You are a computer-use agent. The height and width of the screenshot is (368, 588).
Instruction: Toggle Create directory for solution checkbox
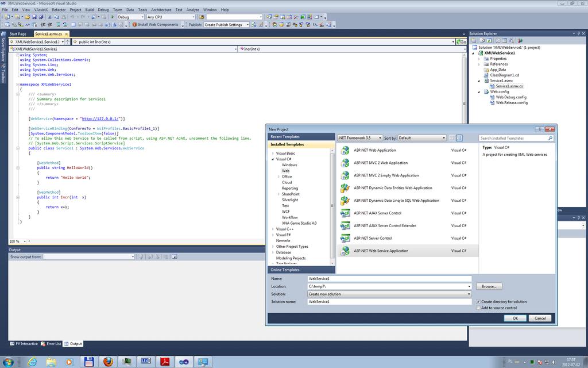pyautogui.click(x=478, y=301)
